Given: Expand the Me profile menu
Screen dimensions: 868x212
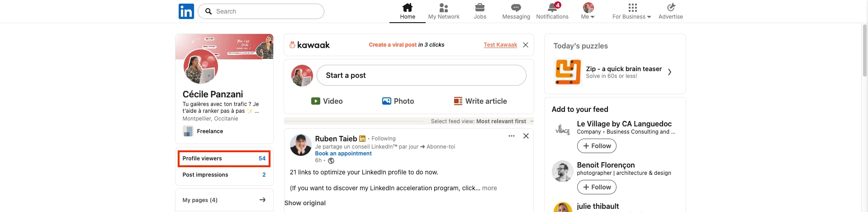Looking at the screenshot, I should tap(588, 11).
